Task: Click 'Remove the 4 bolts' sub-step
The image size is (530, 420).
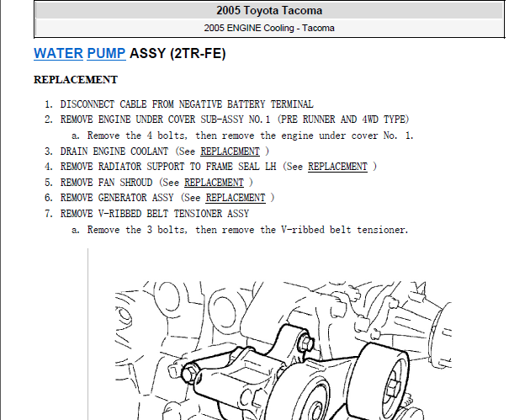Action: click(x=251, y=136)
